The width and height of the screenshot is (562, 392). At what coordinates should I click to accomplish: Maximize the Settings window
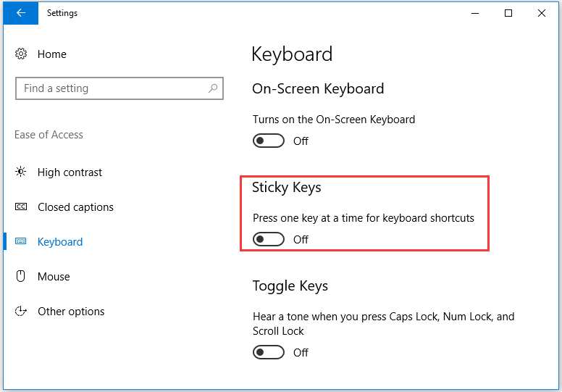point(508,13)
